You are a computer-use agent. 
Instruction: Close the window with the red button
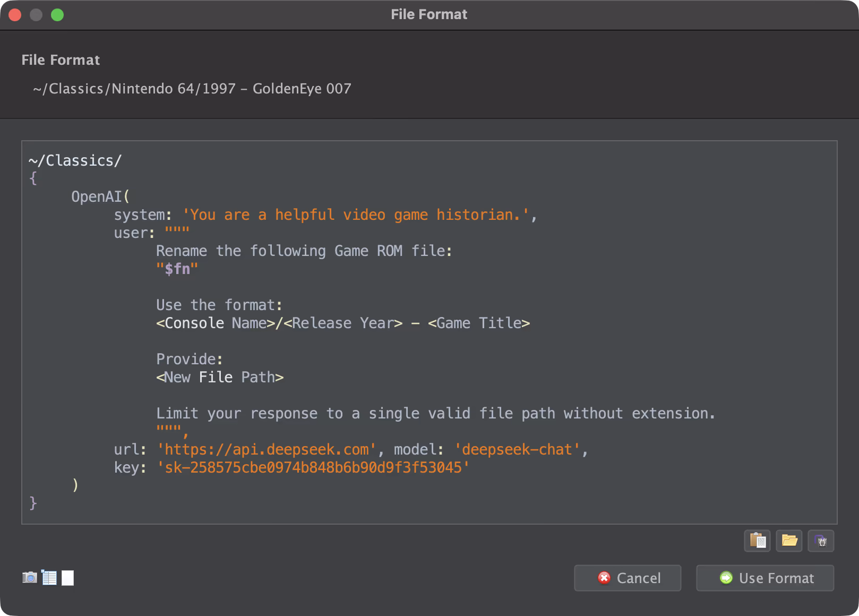(x=15, y=15)
